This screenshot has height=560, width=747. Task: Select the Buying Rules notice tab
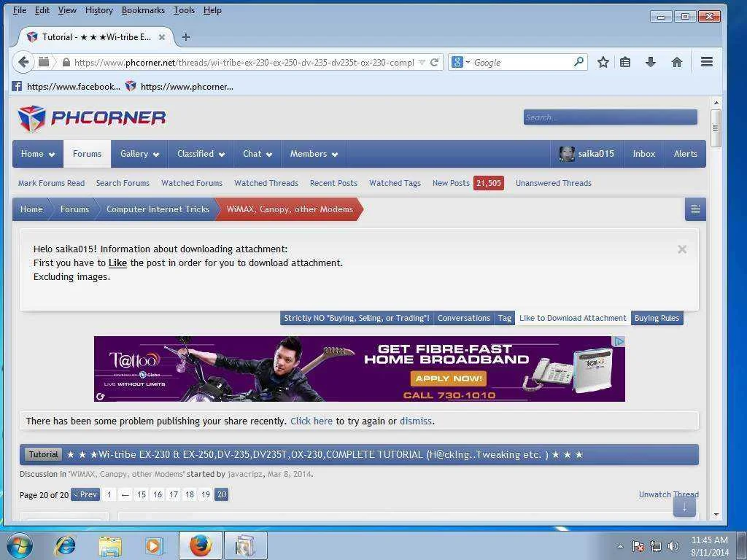(x=657, y=318)
